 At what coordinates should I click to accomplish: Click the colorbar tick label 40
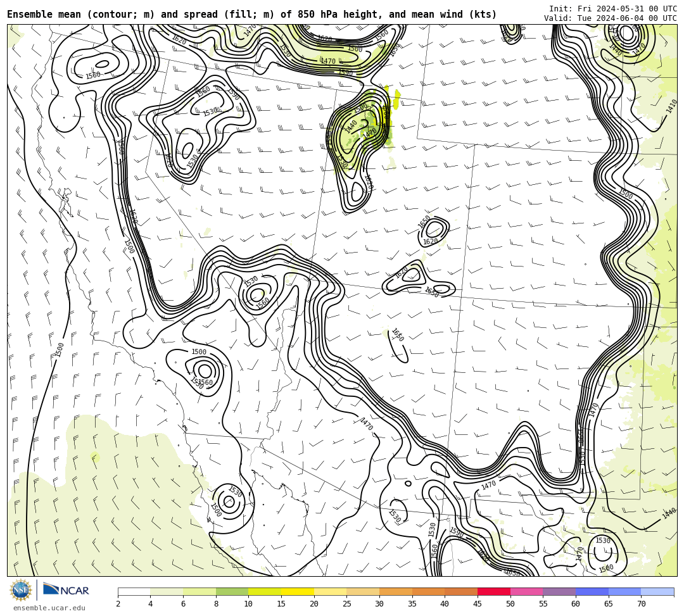[445, 604]
